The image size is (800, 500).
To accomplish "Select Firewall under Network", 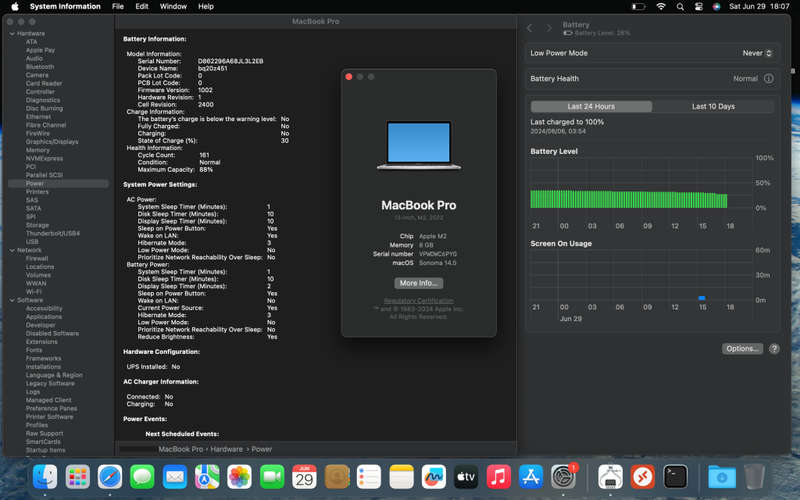I will (x=37, y=259).
